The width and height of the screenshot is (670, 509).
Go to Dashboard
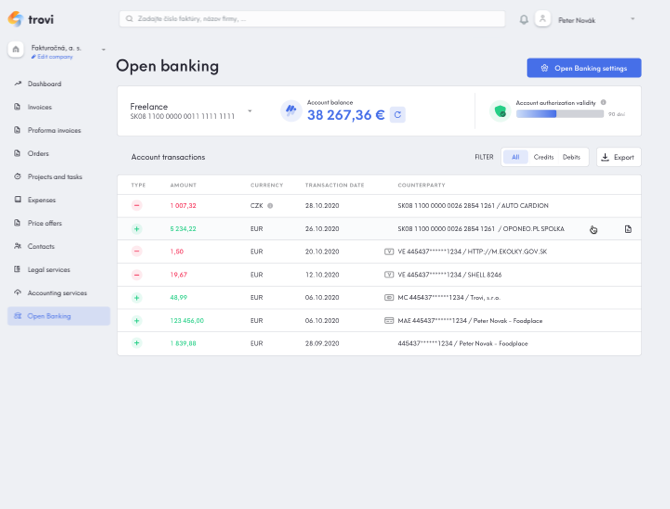[x=44, y=84]
